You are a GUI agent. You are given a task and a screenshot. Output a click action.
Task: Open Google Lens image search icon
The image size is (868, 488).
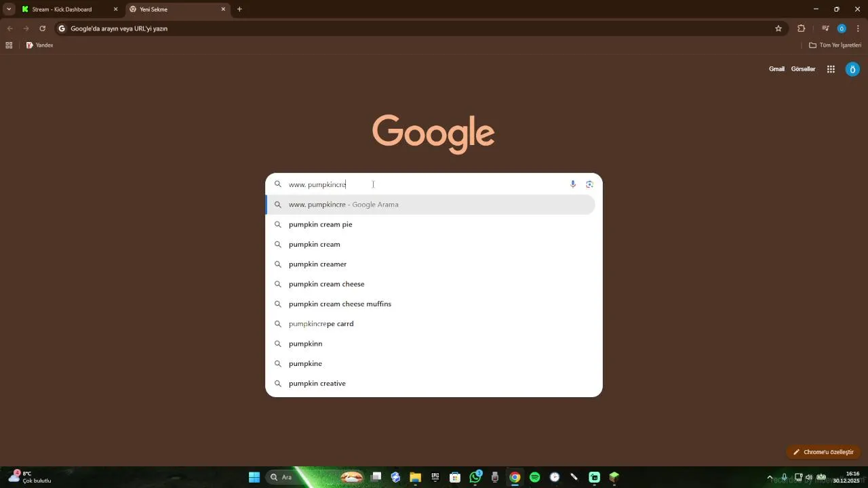(589, 184)
